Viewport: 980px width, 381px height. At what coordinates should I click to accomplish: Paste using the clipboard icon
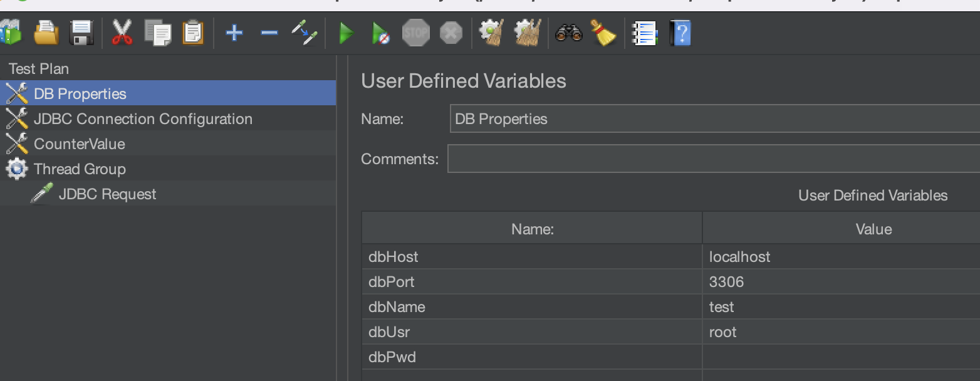click(193, 33)
